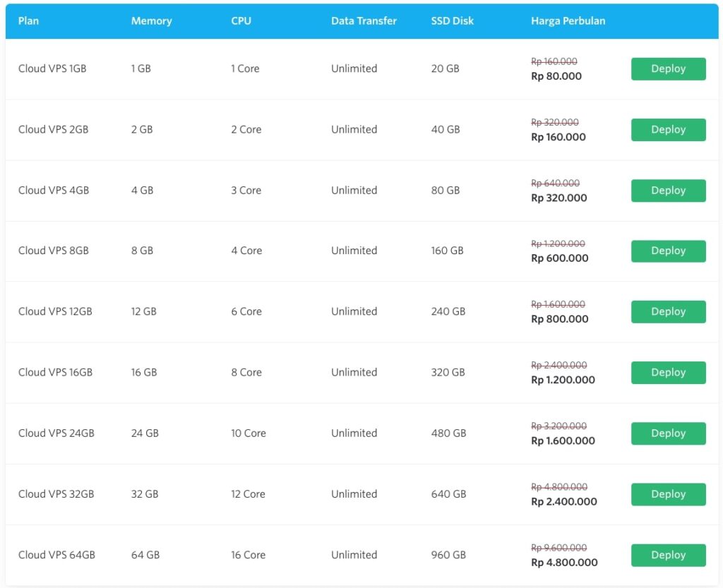Deploy the Cloud VPS 1GB plan

click(x=668, y=69)
